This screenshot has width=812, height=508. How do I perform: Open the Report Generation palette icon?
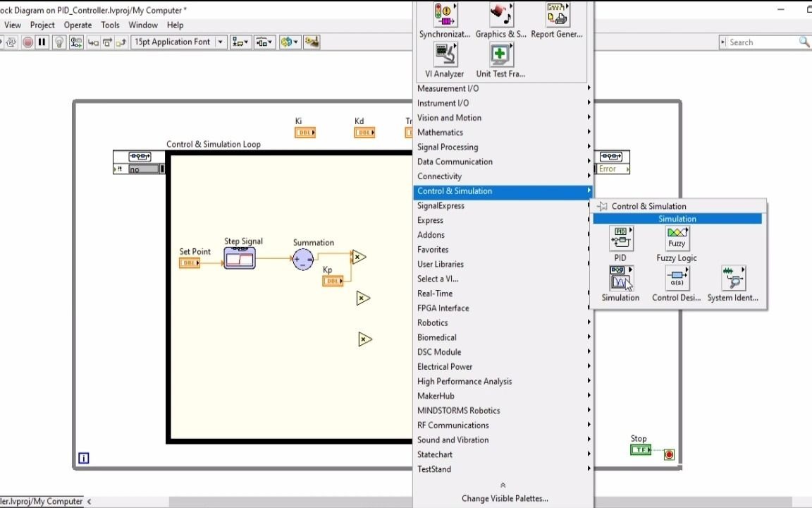tap(557, 15)
